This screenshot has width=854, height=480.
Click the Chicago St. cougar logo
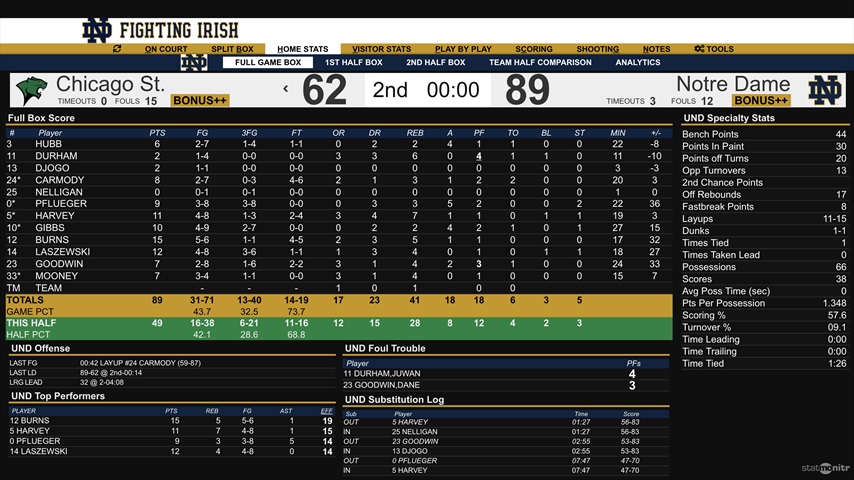click(x=30, y=91)
